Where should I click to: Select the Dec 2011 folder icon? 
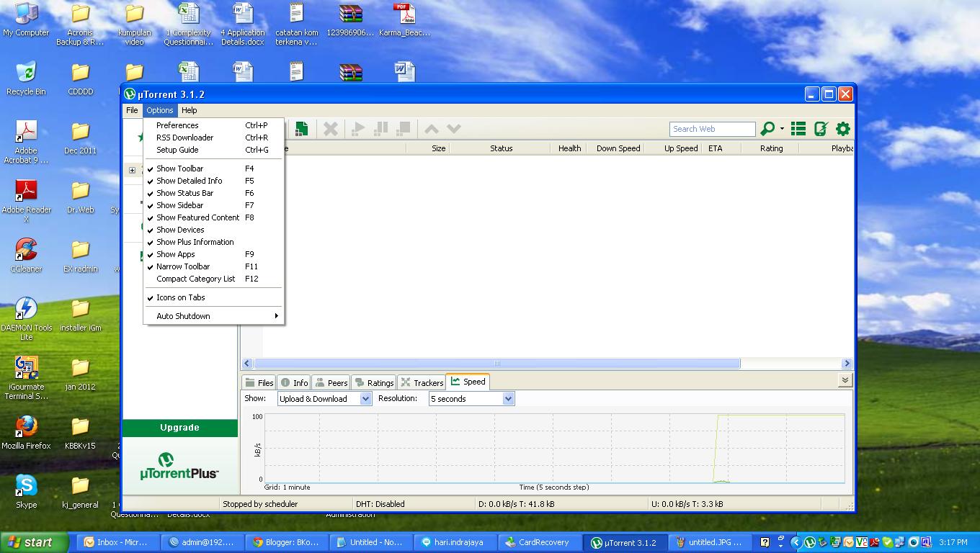coord(80,138)
